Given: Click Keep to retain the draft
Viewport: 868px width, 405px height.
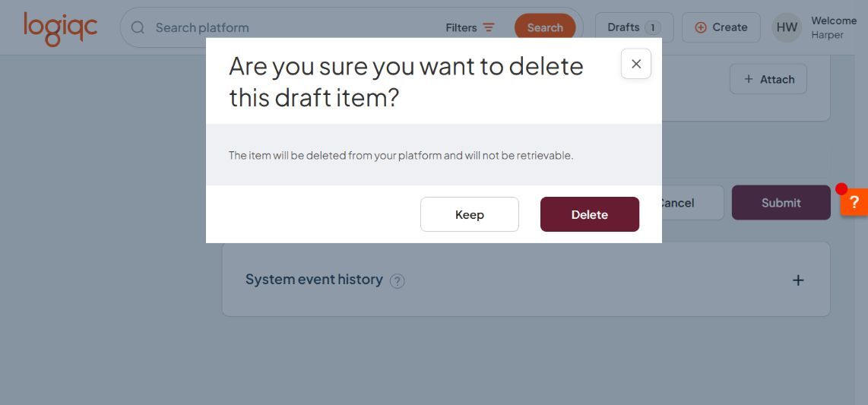Looking at the screenshot, I should tap(470, 214).
